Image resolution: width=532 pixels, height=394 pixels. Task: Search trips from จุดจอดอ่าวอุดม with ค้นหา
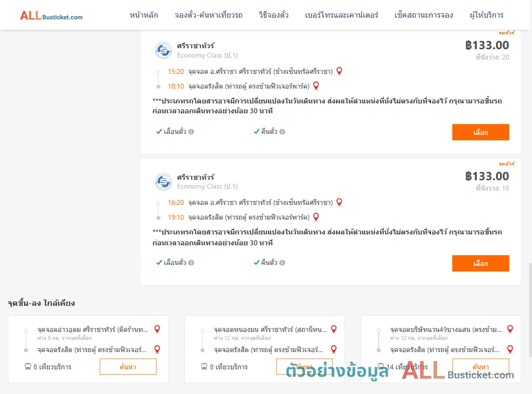(x=128, y=366)
